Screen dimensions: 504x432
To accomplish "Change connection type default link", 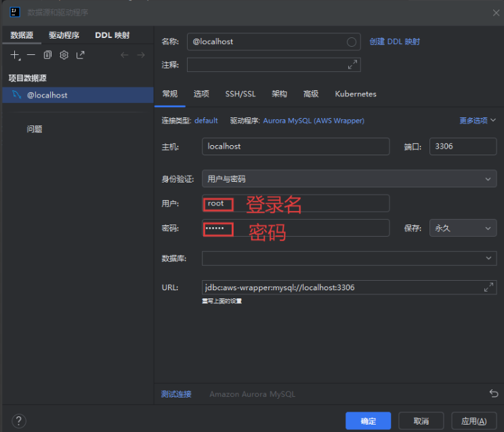I will click(x=206, y=121).
